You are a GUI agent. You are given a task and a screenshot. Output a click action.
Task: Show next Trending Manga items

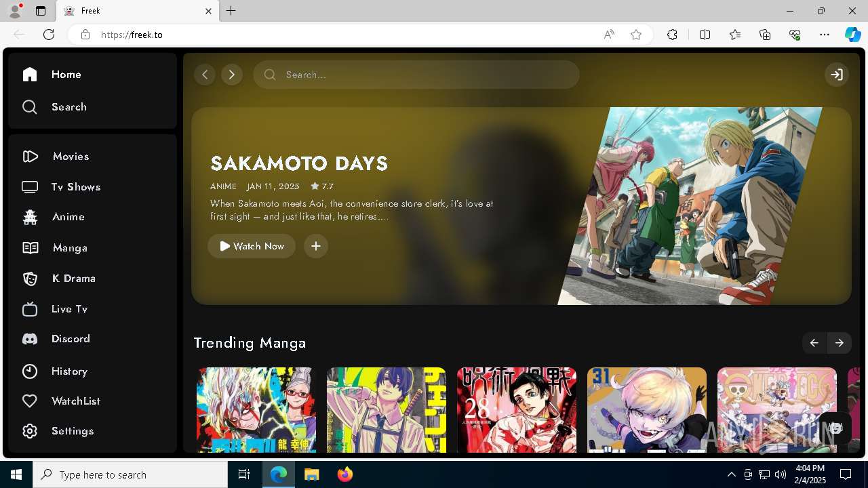tap(840, 343)
